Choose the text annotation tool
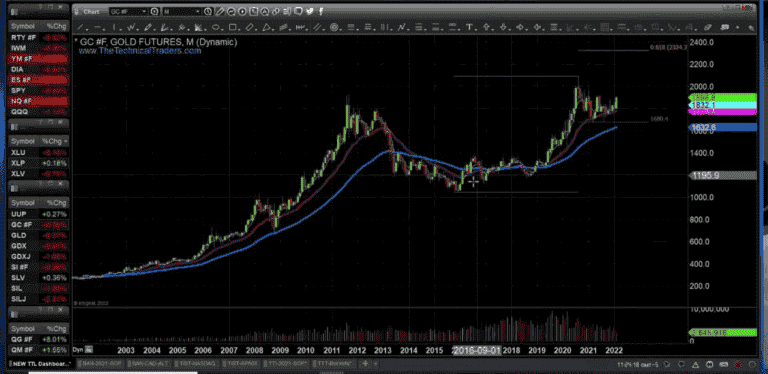Viewport: 768px width, 374px height. pos(469,27)
